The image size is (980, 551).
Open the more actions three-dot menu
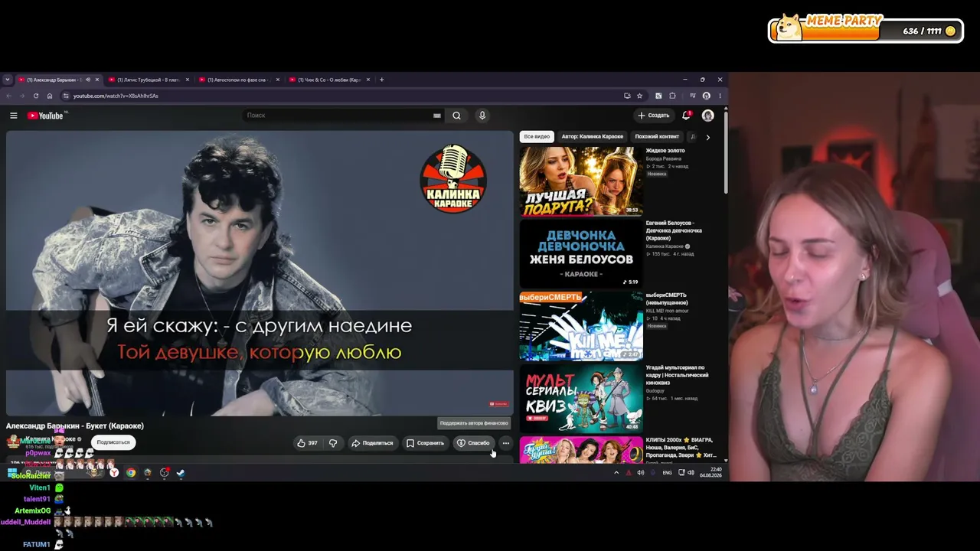[x=505, y=443]
